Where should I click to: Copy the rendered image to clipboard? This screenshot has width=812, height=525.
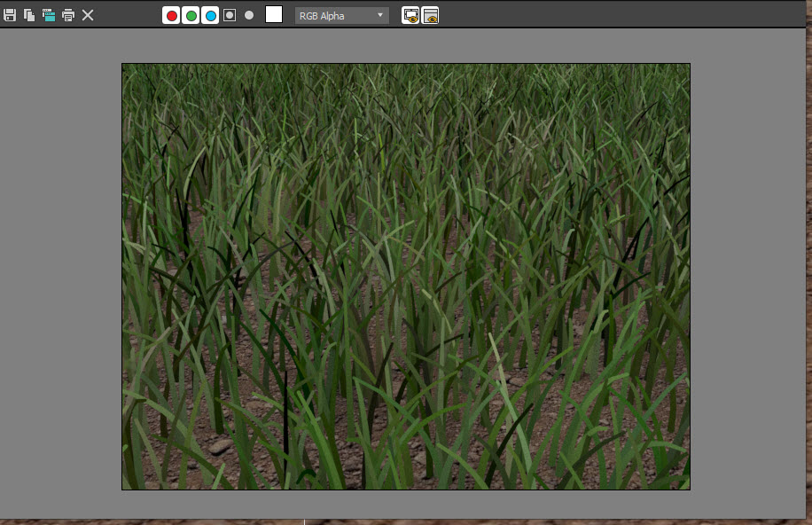tap(29, 15)
